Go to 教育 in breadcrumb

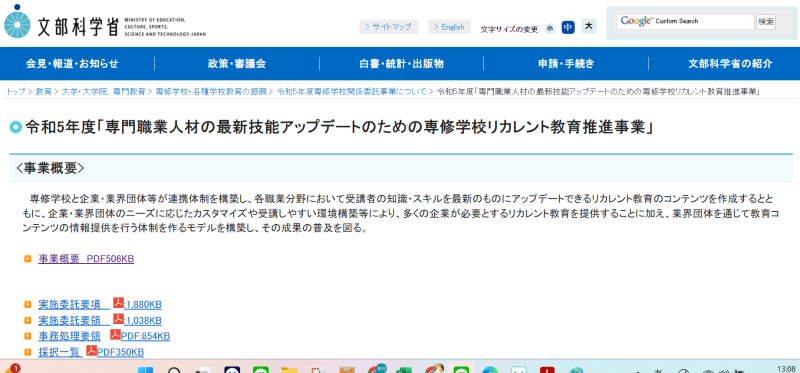43,92
